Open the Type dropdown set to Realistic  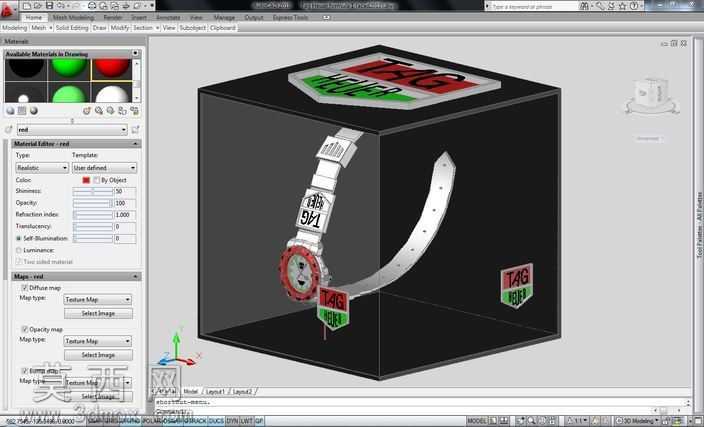(42, 168)
